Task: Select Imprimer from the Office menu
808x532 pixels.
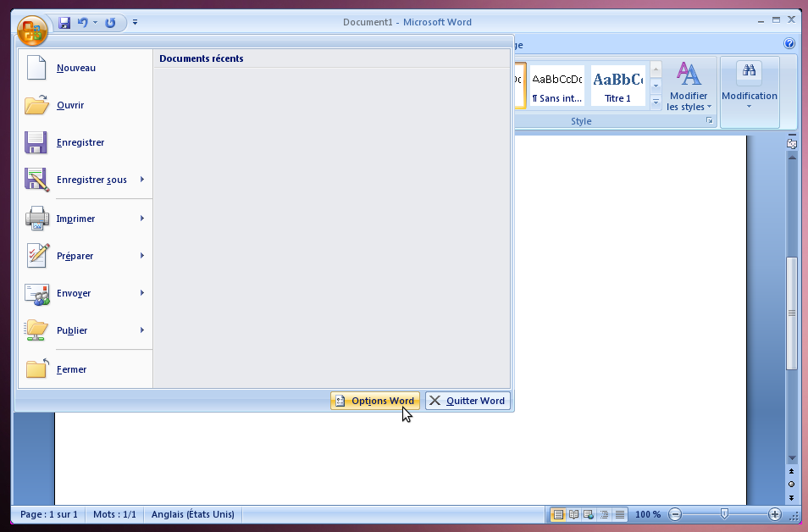Action: tap(86, 219)
